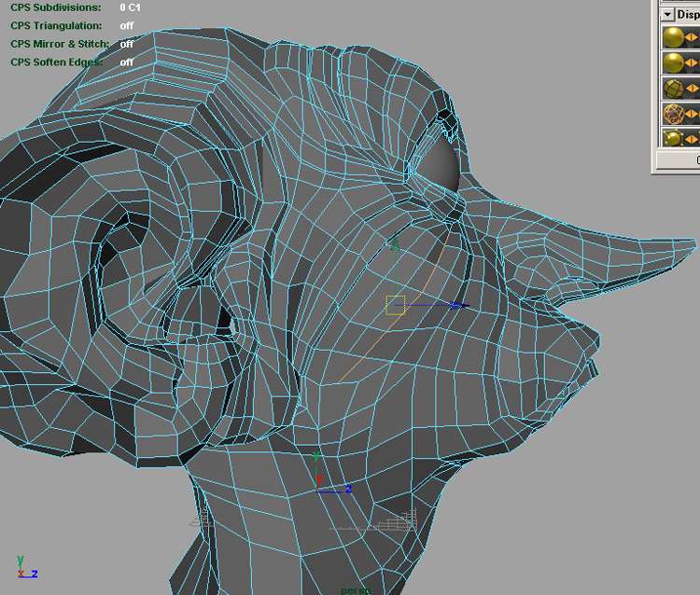
Task: Select the sphere with cage corners icon
Action: tap(671, 138)
